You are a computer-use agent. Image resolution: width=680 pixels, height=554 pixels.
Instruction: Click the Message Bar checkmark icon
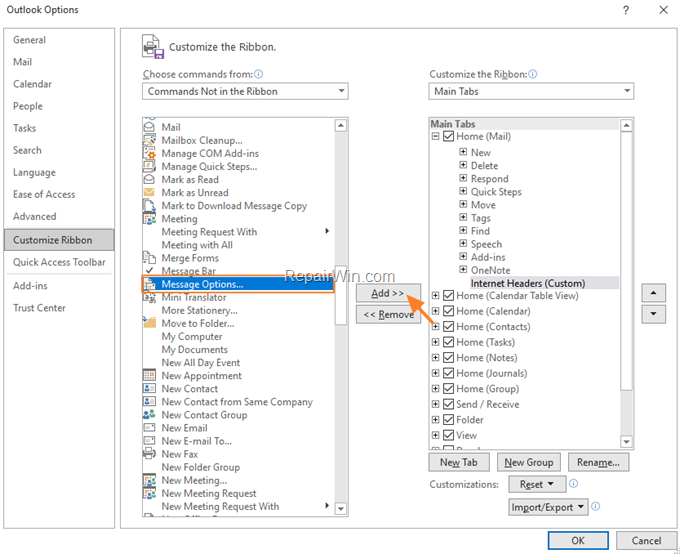(x=149, y=270)
